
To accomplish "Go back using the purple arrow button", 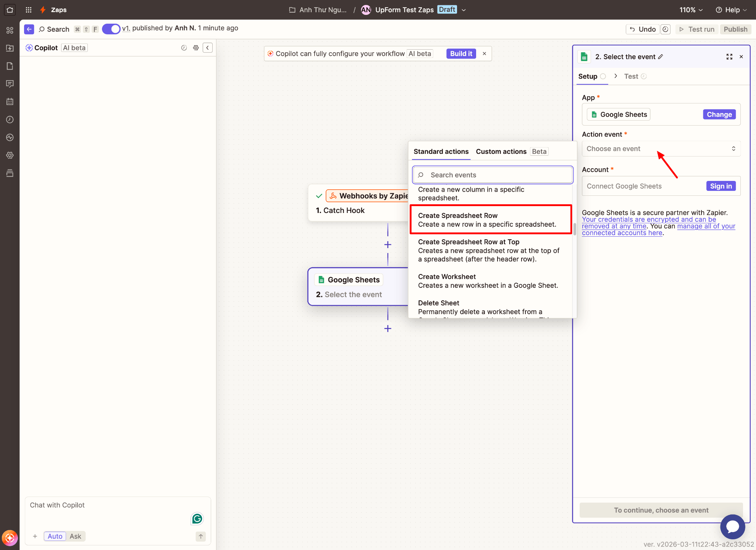I will pos(29,29).
